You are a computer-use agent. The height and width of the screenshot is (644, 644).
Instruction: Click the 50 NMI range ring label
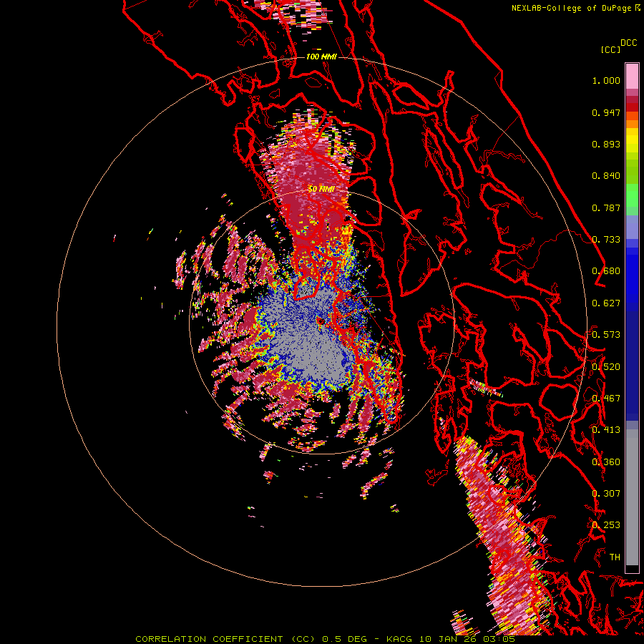pyautogui.click(x=321, y=190)
